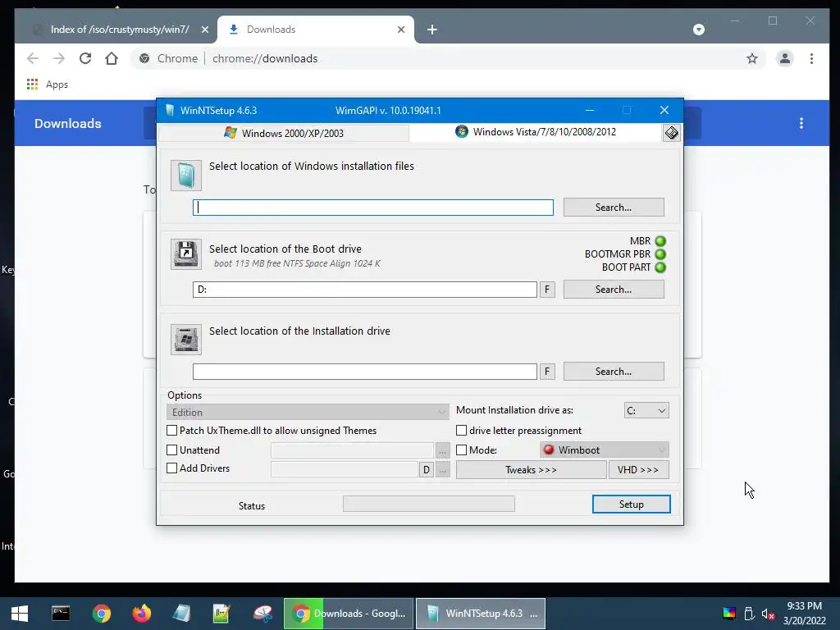
Task: Search for the Installation drive location
Action: (x=614, y=372)
